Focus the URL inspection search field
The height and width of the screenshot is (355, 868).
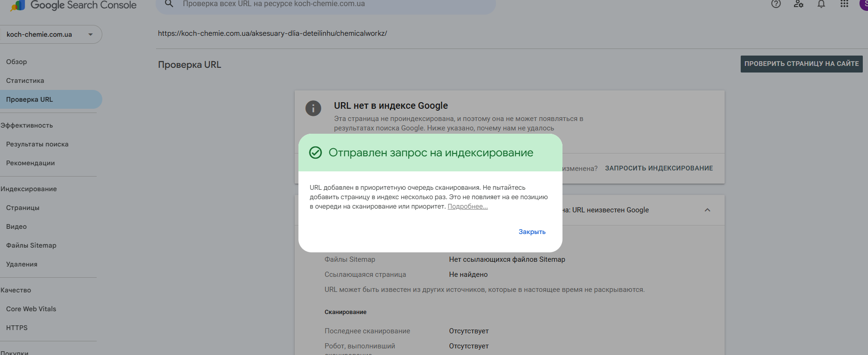[x=326, y=5]
